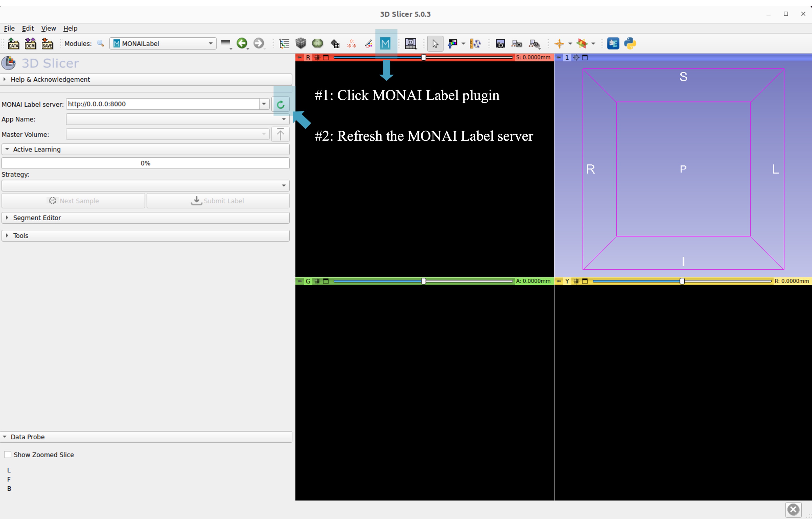Open the File menu
This screenshot has width=812, height=525.
pyautogui.click(x=9, y=28)
